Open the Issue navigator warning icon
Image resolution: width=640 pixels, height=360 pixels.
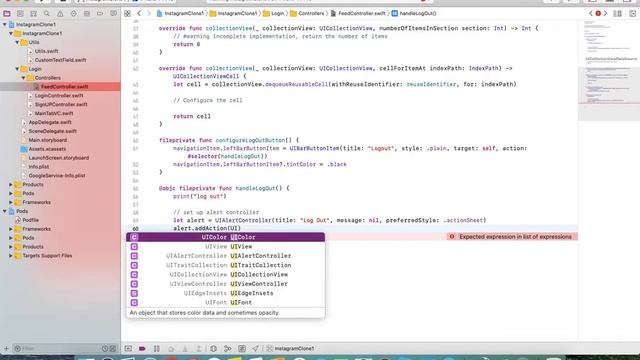click(60, 13)
